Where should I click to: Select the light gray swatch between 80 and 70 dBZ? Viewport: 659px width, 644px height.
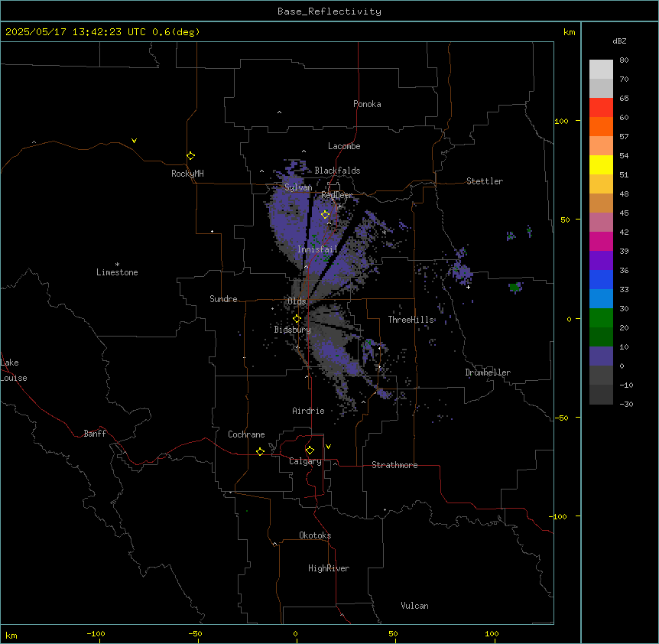tap(601, 70)
